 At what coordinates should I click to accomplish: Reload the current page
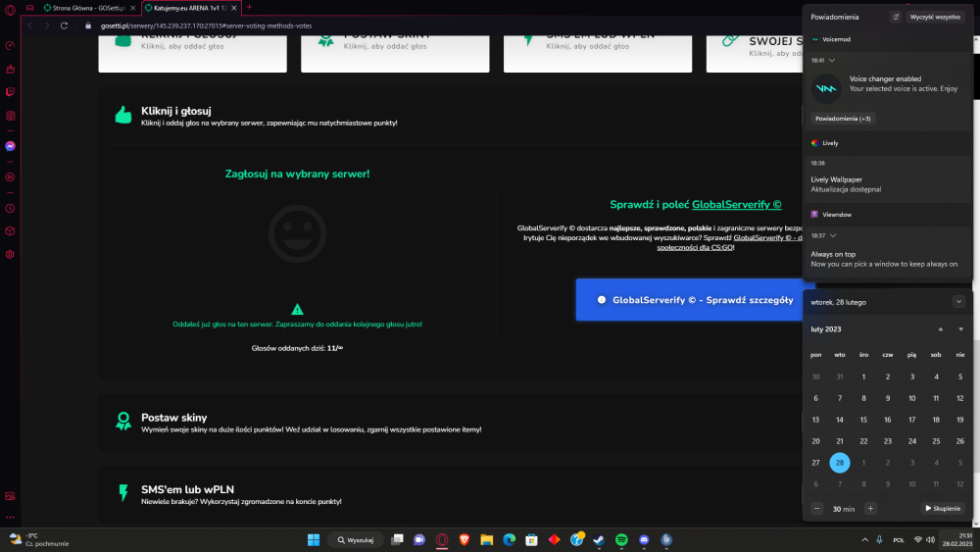click(64, 25)
